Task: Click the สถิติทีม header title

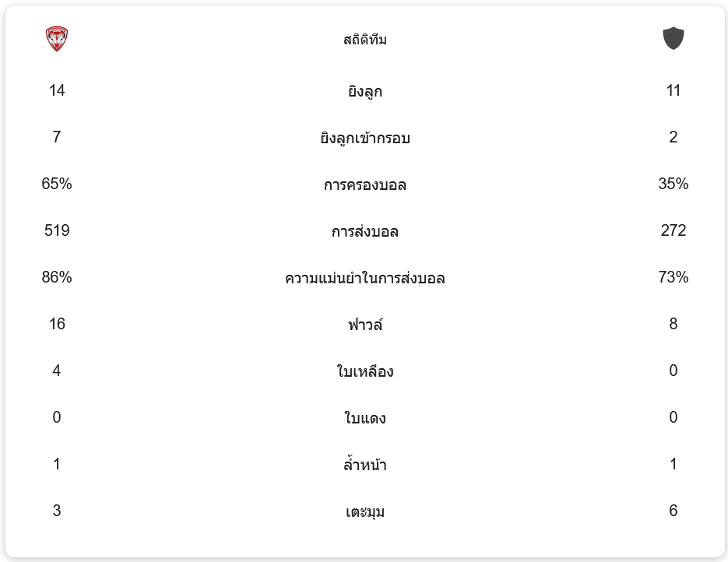Action: (364, 40)
